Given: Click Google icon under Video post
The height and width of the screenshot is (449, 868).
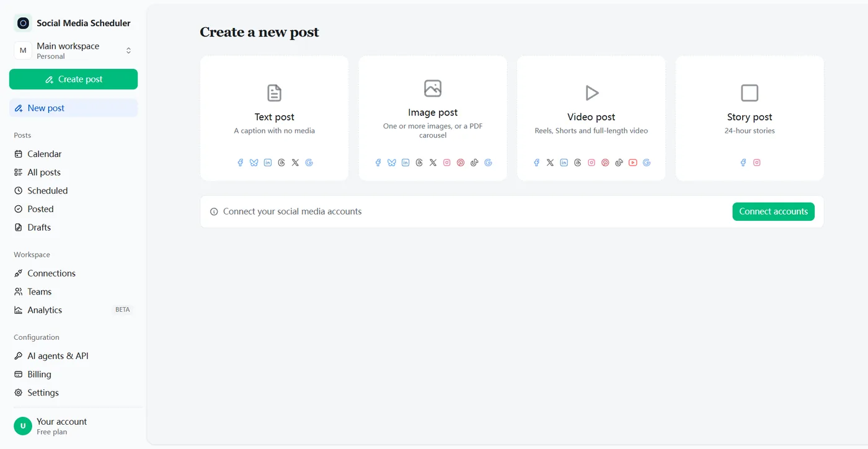Looking at the screenshot, I should tap(647, 162).
